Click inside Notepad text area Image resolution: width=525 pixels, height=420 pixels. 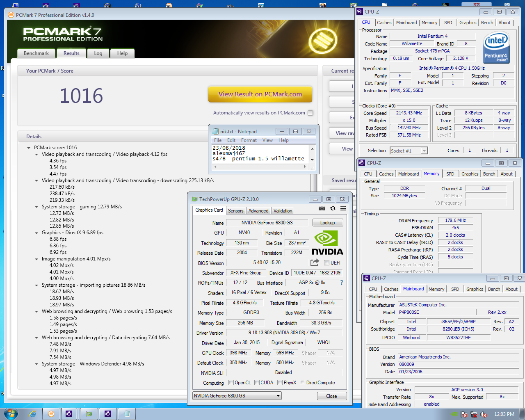[260, 154]
